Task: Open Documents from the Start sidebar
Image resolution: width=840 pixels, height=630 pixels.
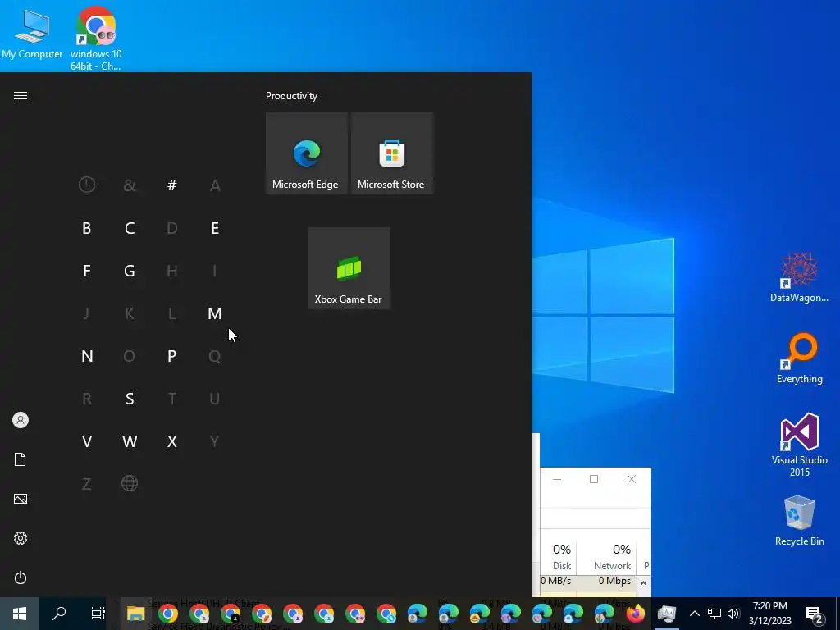Action: pos(21,459)
